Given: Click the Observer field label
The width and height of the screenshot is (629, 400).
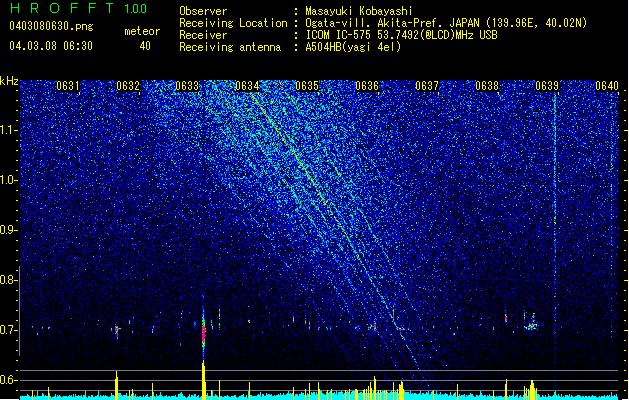Looking at the screenshot, I should (203, 11).
